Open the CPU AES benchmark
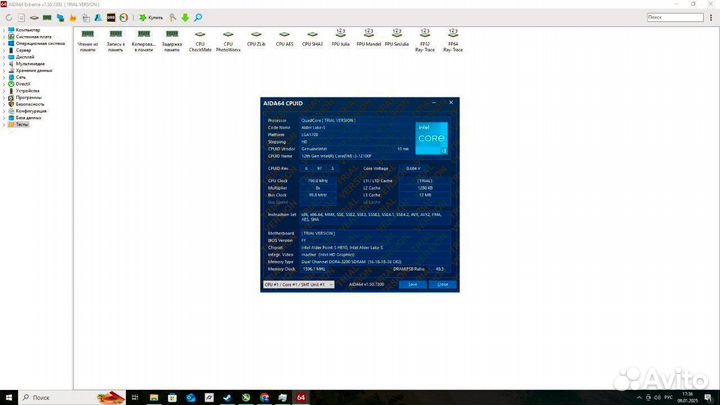Screen dimensions: 720x405 [x=284, y=39]
